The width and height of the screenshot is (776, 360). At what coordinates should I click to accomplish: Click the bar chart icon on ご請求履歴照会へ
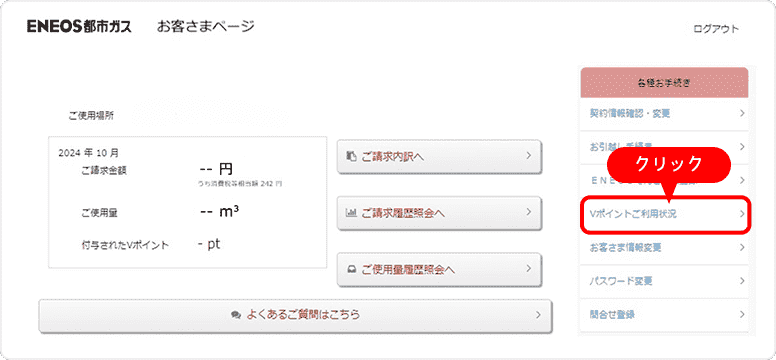pyautogui.click(x=351, y=213)
